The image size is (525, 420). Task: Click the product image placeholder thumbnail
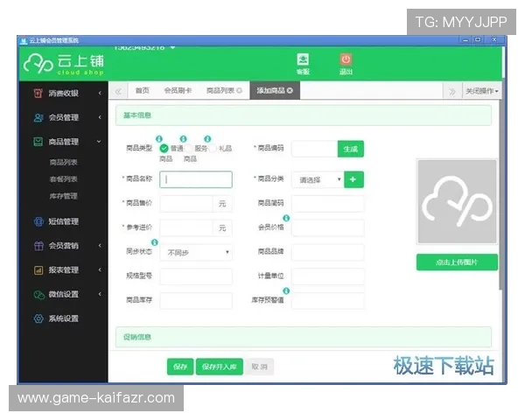[457, 201]
